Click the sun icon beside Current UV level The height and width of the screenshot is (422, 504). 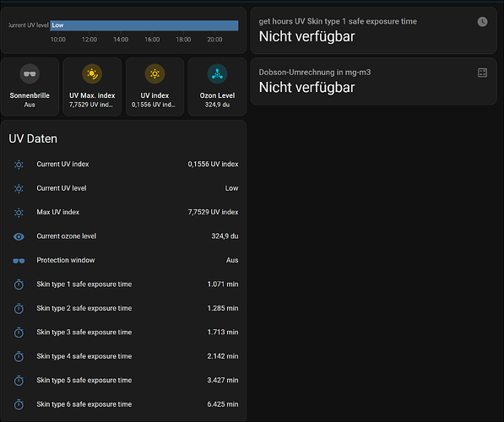(x=19, y=189)
